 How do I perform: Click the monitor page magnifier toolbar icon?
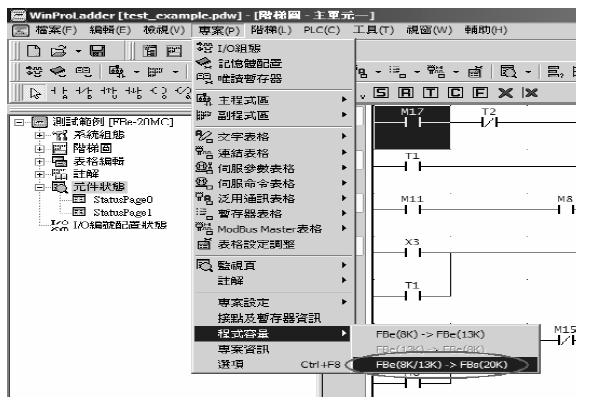[508, 72]
